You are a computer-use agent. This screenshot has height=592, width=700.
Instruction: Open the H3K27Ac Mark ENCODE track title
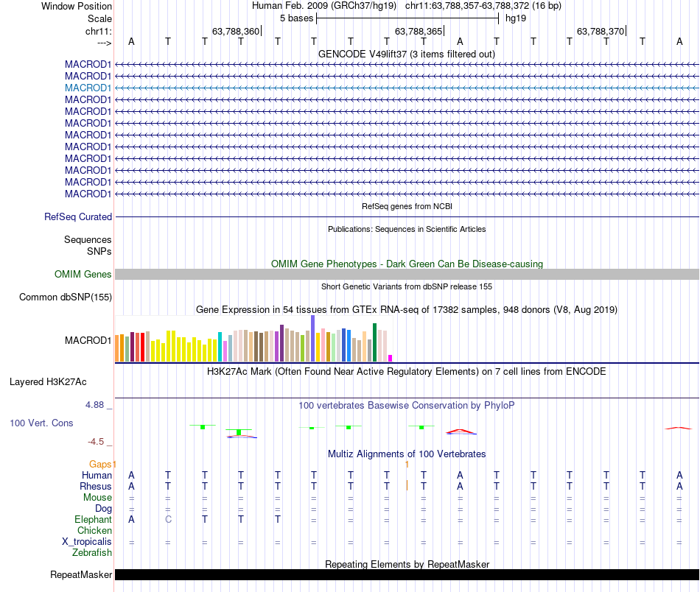point(406,372)
